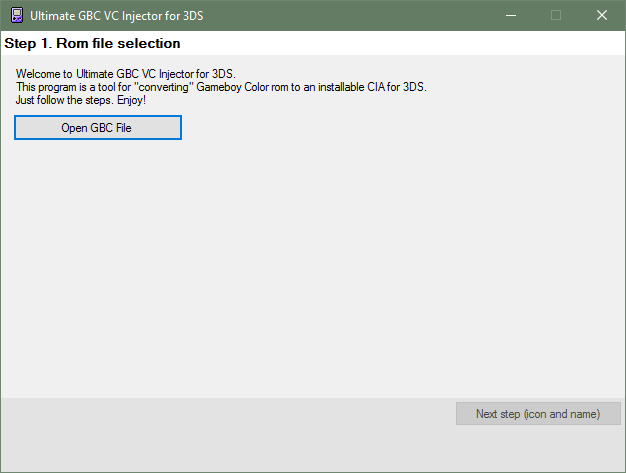The width and height of the screenshot is (626, 473).
Task: Minimize the Ultimate GBC VC Injector window
Action: click(x=510, y=15)
